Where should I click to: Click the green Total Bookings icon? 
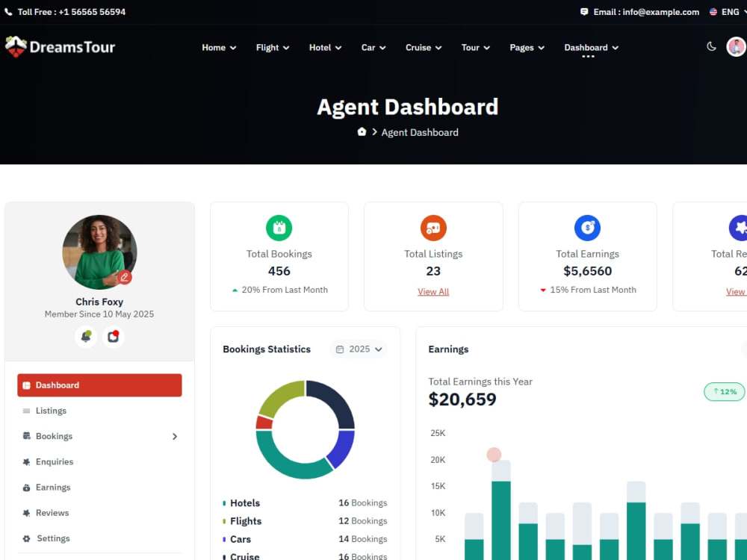(279, 228)
